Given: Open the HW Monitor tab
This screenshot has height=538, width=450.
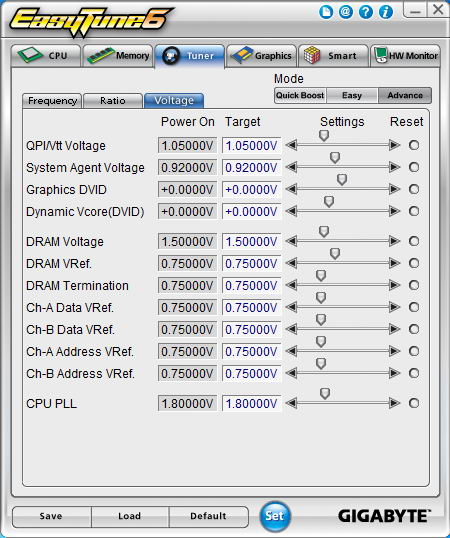Looking at the screenshot, I should click(405, 56).
